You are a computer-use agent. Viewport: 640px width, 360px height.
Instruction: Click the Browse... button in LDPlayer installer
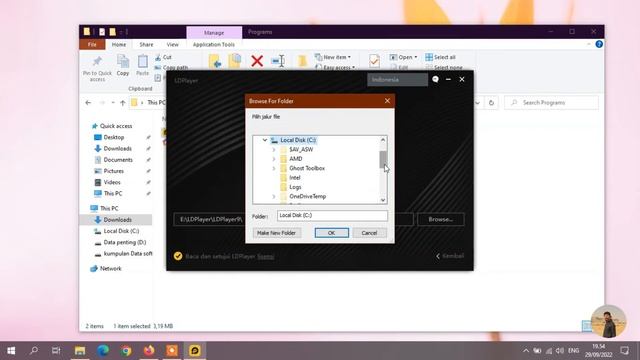point(440,219)
